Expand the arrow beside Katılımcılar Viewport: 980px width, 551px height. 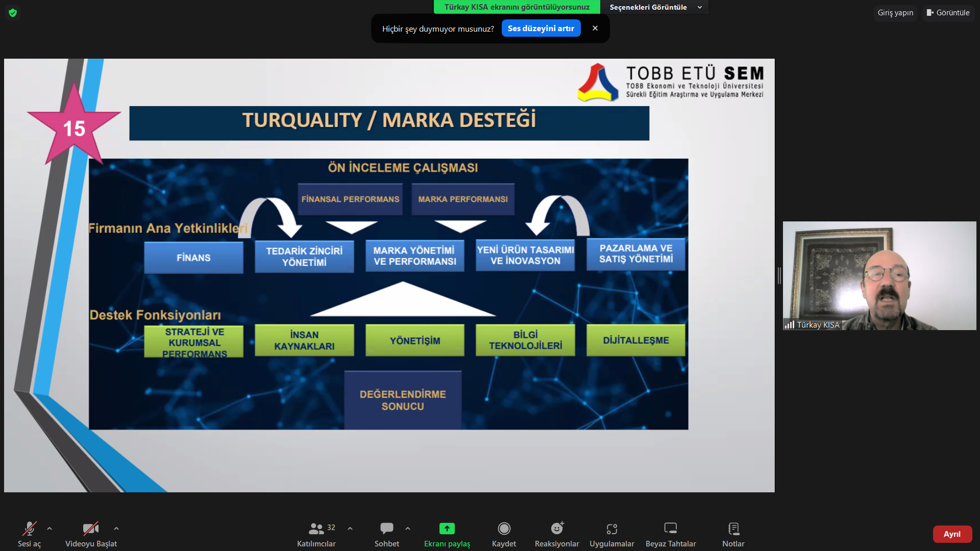coord(350,529)
